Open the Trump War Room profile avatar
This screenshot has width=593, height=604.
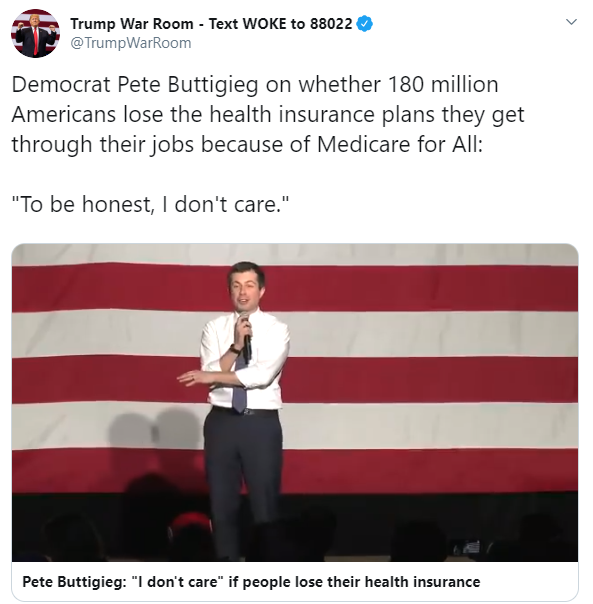pyautogui.click(x=35, y=34)
